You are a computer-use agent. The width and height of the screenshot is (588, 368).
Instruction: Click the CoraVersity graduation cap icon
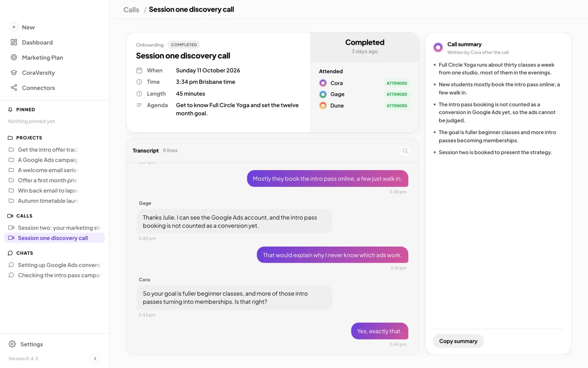(14, 72)
